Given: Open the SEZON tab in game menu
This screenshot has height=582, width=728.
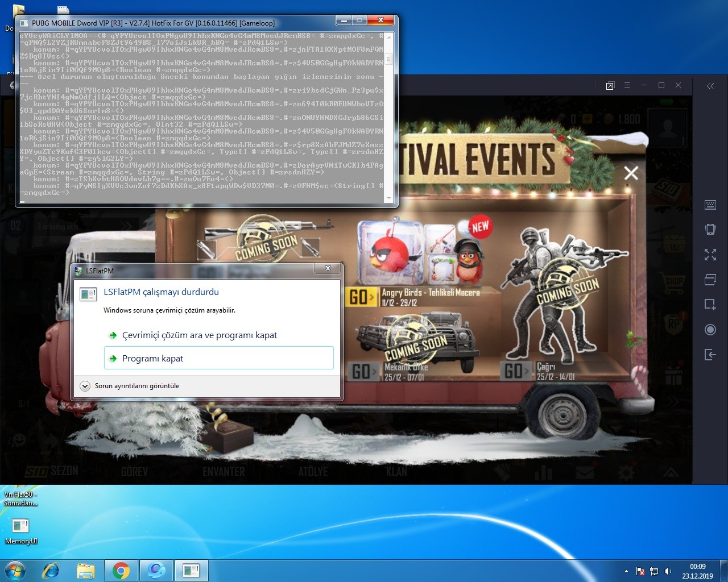Looking at the screenshot, I should pos(52,471).
